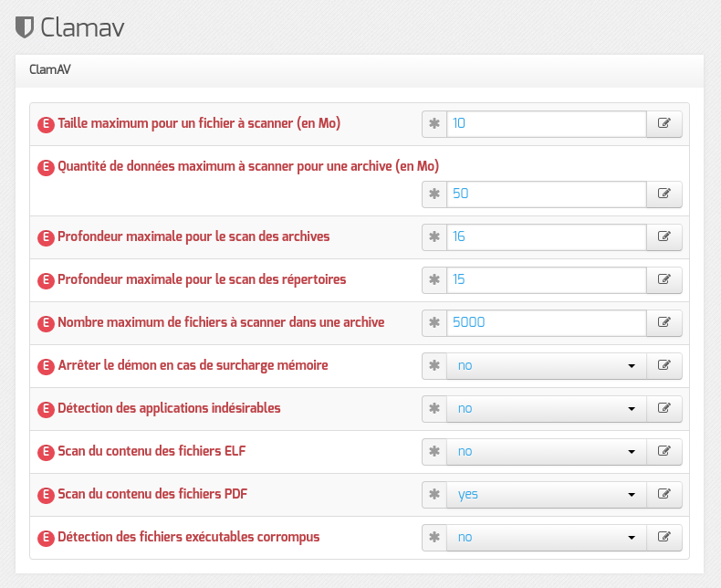Open Arrêter le démon surcharge mémoire dropdown
Viewport: 721px width, 588px height.
(547, 366)
